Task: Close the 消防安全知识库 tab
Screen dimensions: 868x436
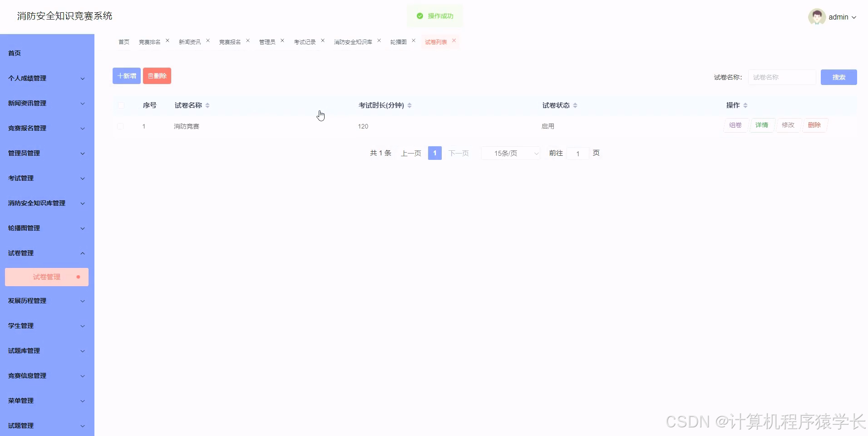Action: point(379,41)
